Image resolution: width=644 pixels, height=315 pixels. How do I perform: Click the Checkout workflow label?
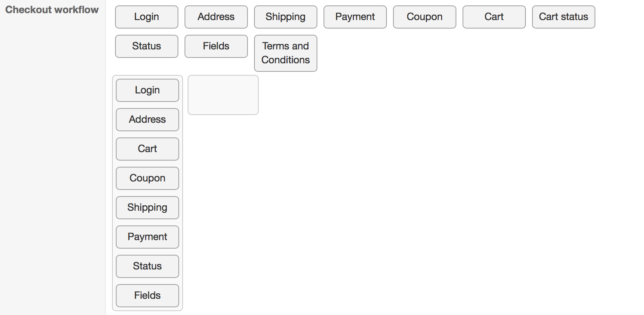tap(52, 10)
